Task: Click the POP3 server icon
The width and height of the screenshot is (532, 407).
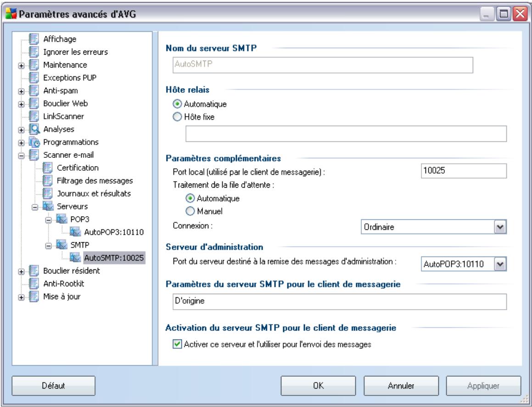Action: click(x=62, y=219)
